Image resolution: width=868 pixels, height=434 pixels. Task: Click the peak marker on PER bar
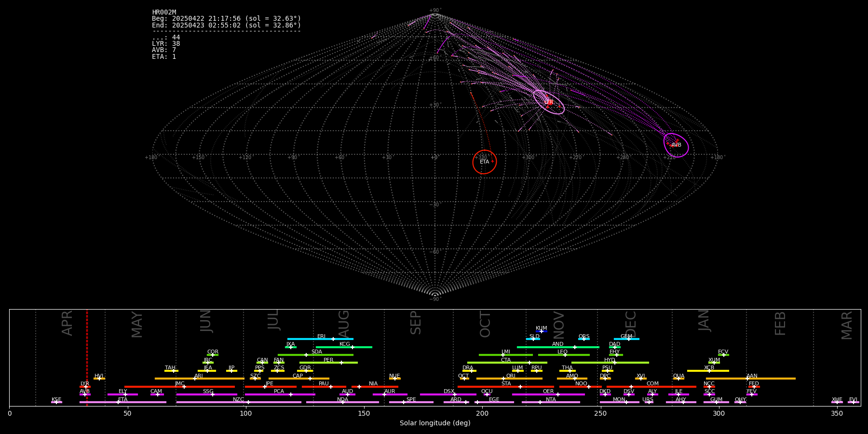(x=341, y=363)
